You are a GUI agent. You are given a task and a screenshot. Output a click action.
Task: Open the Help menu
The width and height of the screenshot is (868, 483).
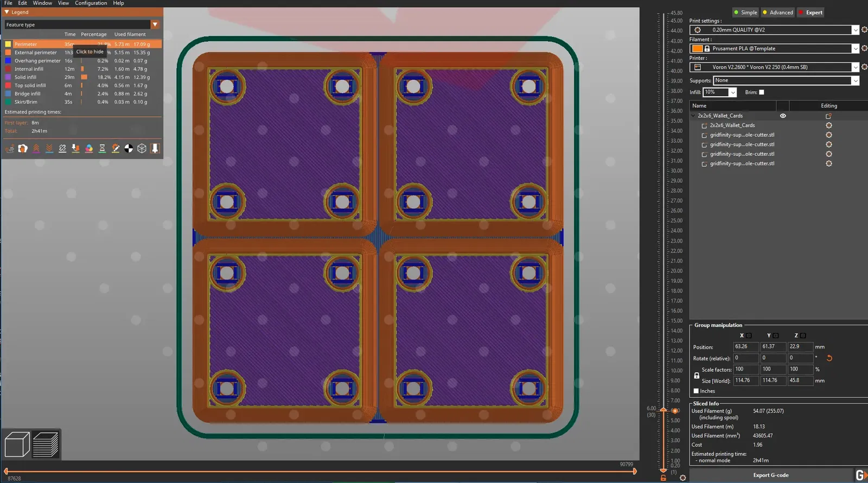pos(118,3)
